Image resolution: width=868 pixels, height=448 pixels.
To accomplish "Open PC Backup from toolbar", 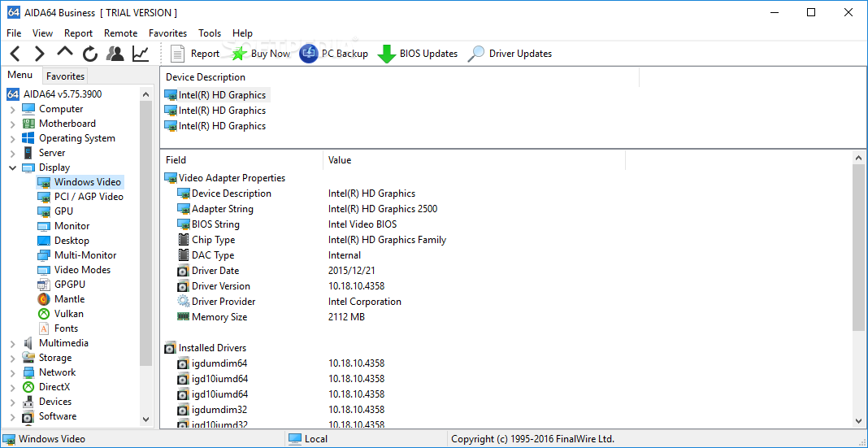I will pos(334,54).
